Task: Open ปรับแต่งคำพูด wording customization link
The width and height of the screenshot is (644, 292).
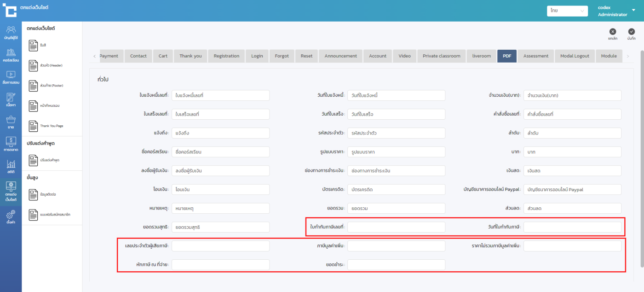Action: 45,160
